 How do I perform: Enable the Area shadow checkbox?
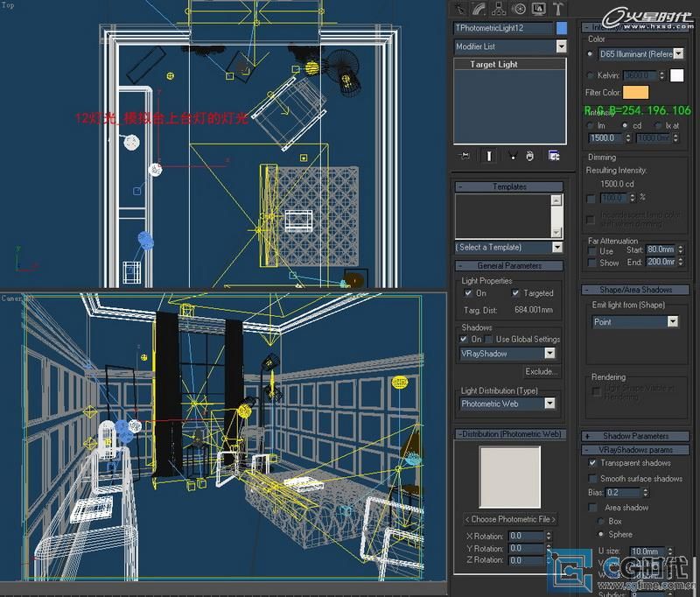(x=592, y=508)
